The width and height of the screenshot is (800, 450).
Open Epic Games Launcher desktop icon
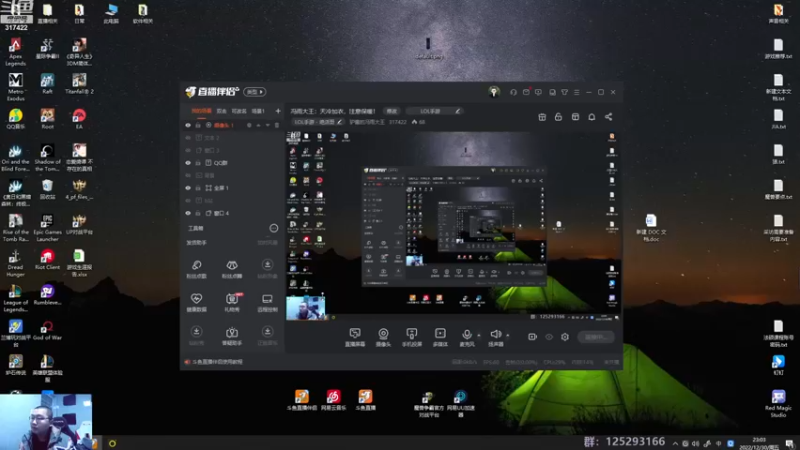[47, 228]
